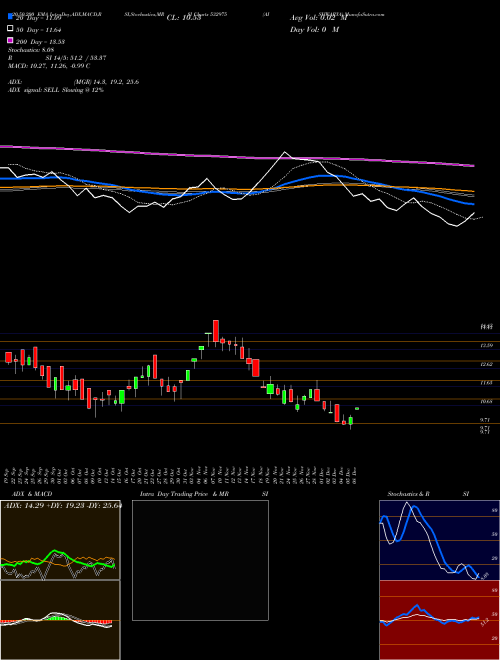Click the last small green candle on the right
Viewport: 500px width, 660px height.
[x=357, y=408]
